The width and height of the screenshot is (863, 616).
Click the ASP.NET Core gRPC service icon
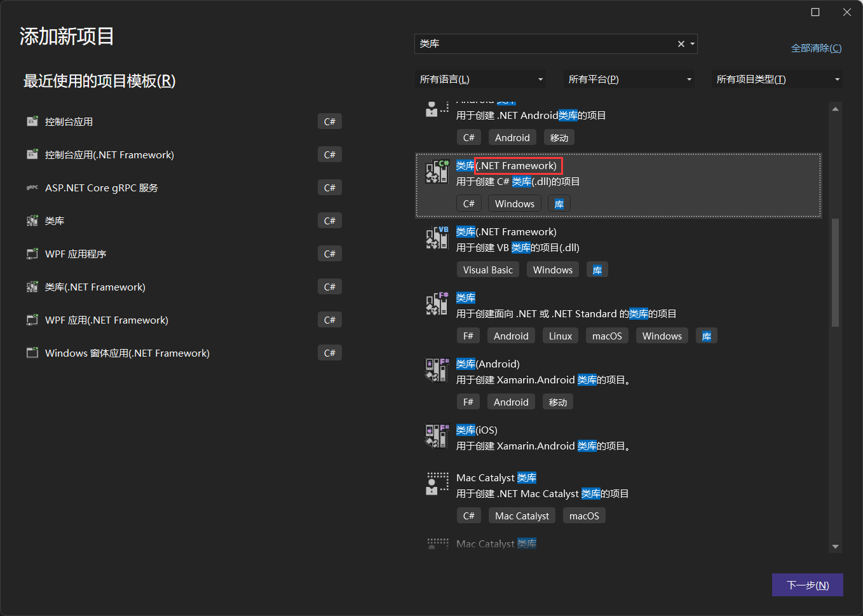coord(32,188)
